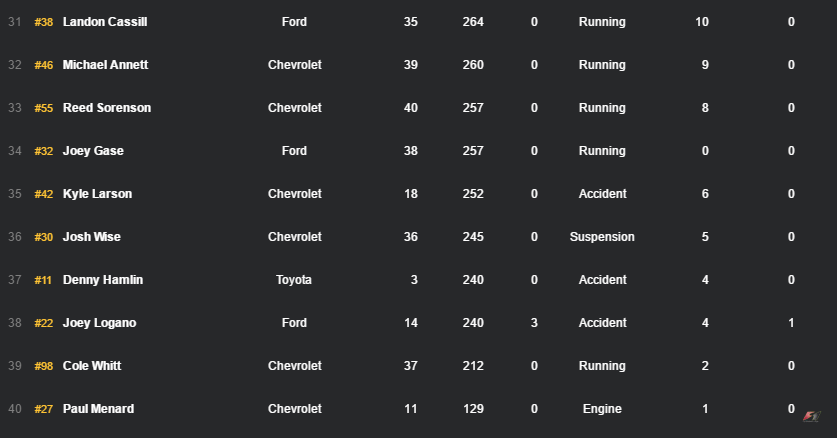837x438 pixels.
Task: Open driver Landon Cassill's profile link
Action: click(x=104, y=22)
